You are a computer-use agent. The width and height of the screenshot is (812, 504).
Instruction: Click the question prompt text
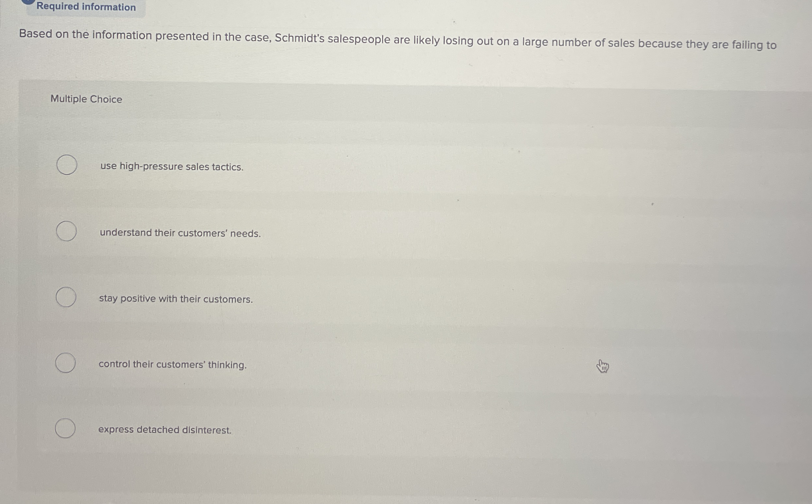coord(397,40)
